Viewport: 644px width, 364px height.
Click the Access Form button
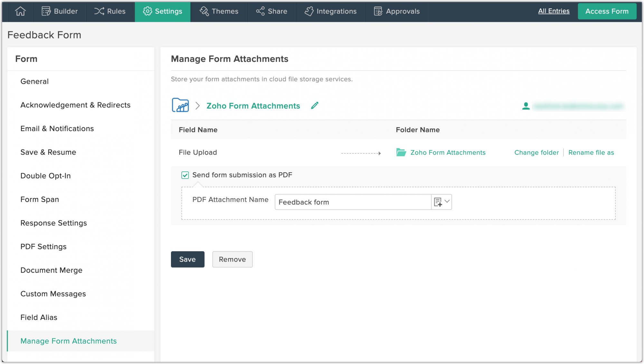[607, 11]
